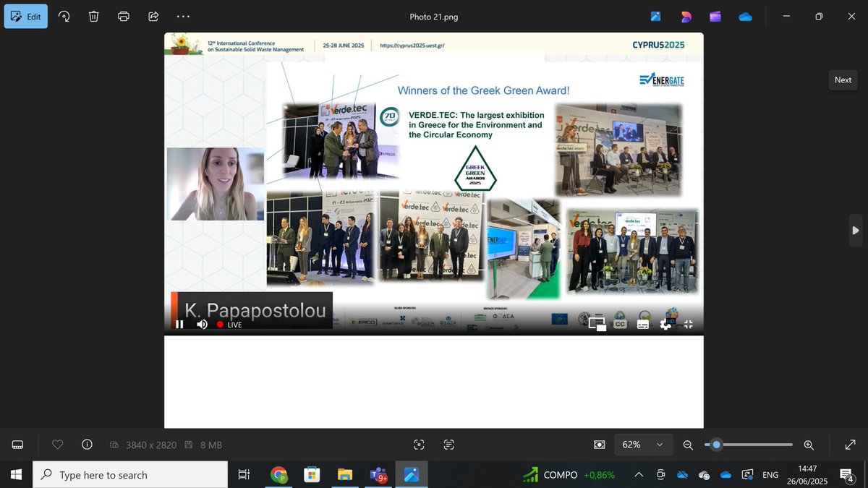
Task: Click the pause icon in the photo's video bar
Action: coord(179,325)
